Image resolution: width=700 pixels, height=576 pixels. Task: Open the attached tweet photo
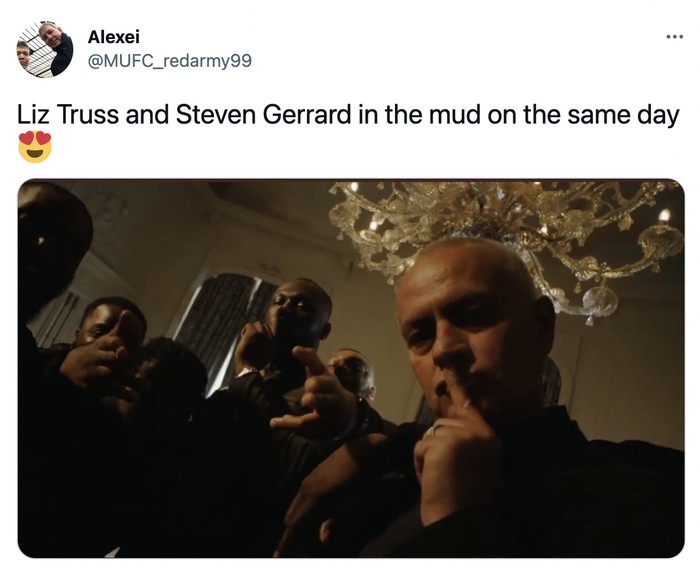coord(351,368)
